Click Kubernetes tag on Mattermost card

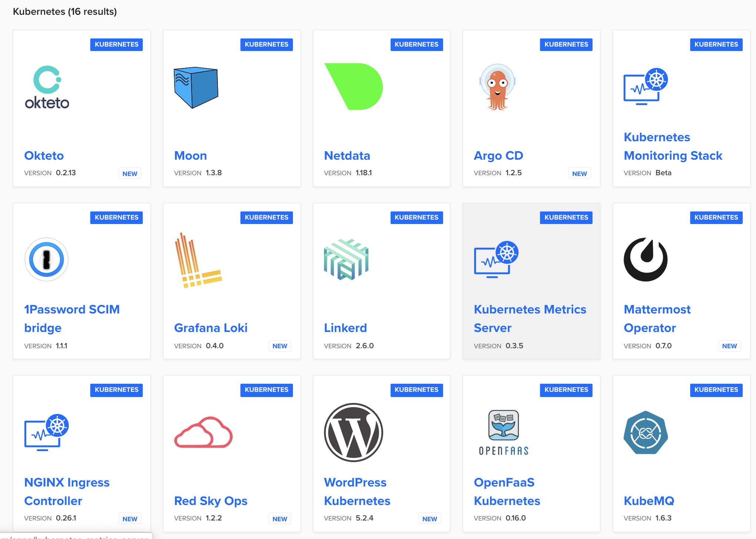[x=716, y=217]
